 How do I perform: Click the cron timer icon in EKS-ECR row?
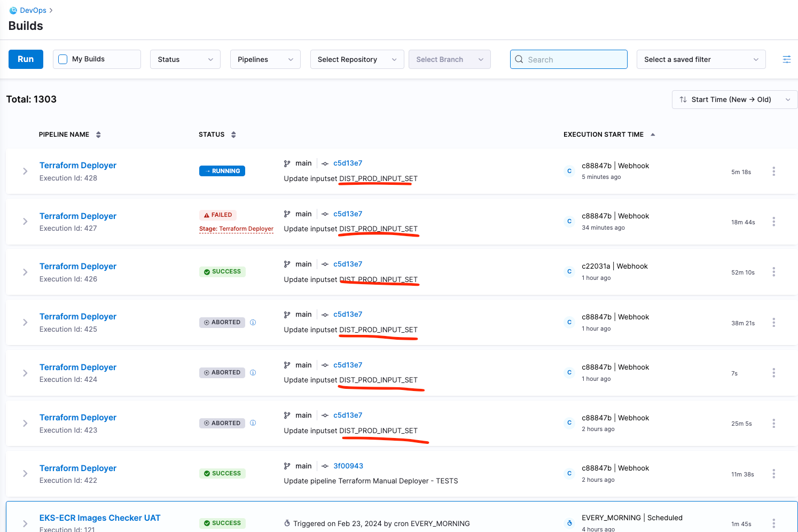click(287, 523)
